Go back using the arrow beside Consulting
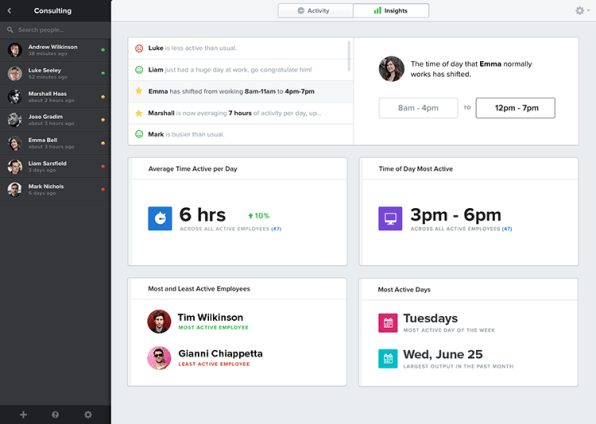This screenshot has width=596, height=424. (10, 11)
